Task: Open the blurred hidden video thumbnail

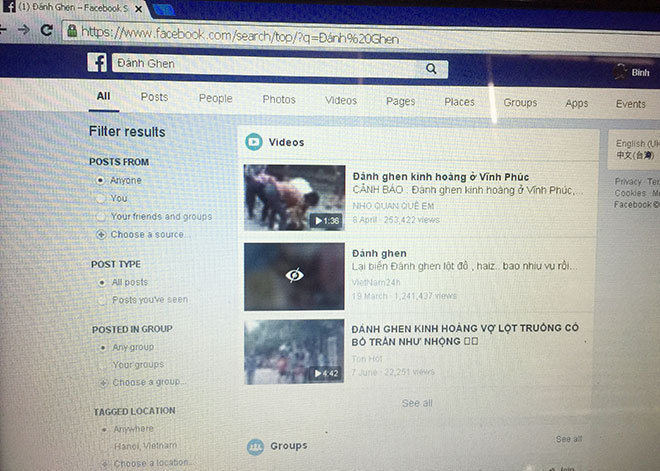Action: 294,277
